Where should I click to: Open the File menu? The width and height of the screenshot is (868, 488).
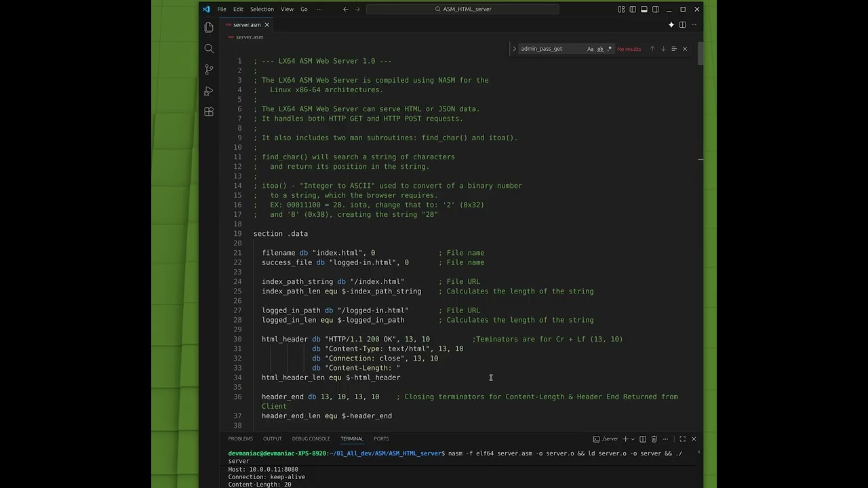click(222, 9)
